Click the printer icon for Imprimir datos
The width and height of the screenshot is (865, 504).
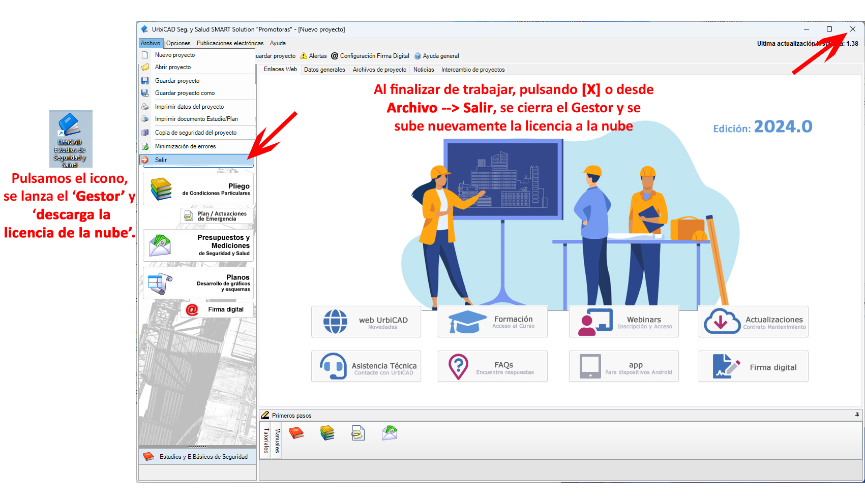(x=145, y=107)
